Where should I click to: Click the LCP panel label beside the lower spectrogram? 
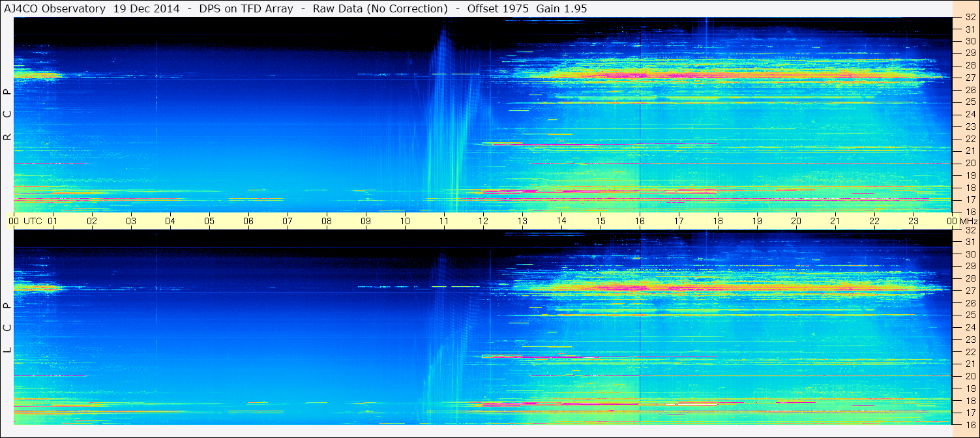(x=7, y=328)
